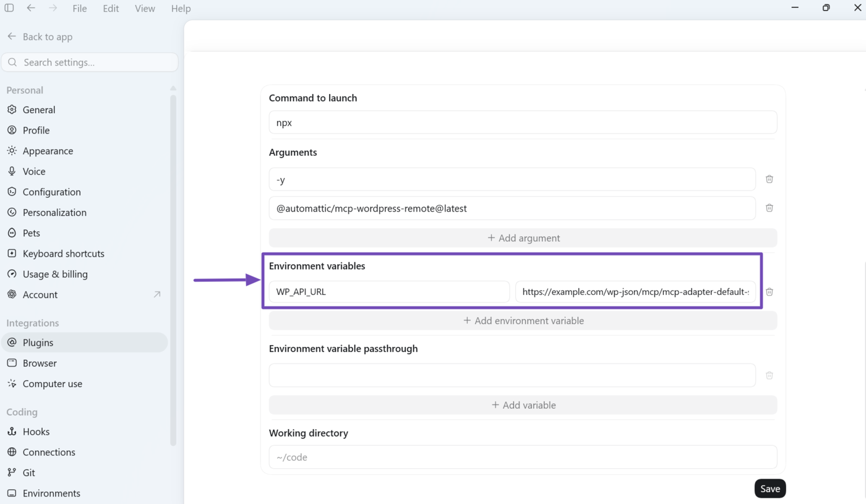Click the Connections globe icon
This screenshot has height=504, width=866.
(x=12, y=452)
